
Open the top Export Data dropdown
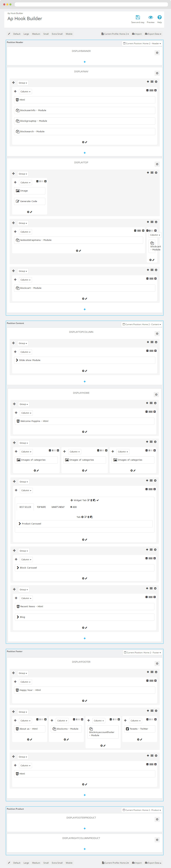(x=153, y=34)
